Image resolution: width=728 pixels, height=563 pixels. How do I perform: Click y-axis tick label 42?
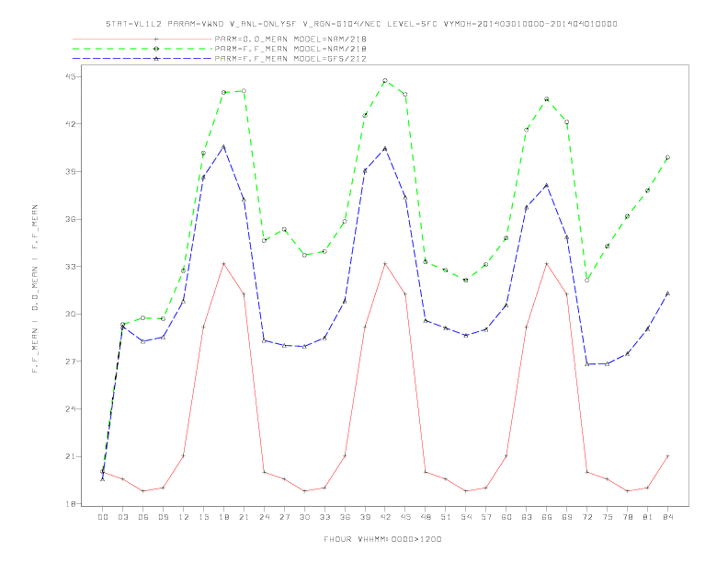[70, 124]
